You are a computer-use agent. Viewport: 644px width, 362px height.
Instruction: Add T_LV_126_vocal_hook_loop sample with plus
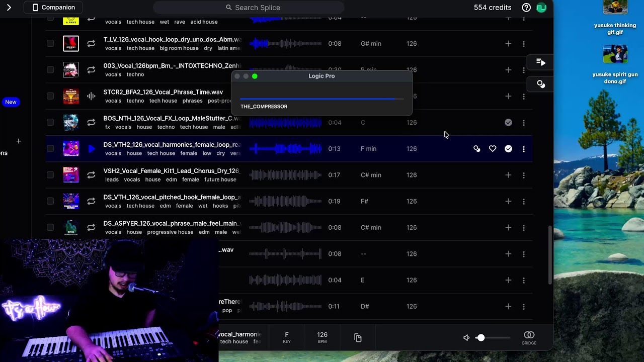[508, 44]
